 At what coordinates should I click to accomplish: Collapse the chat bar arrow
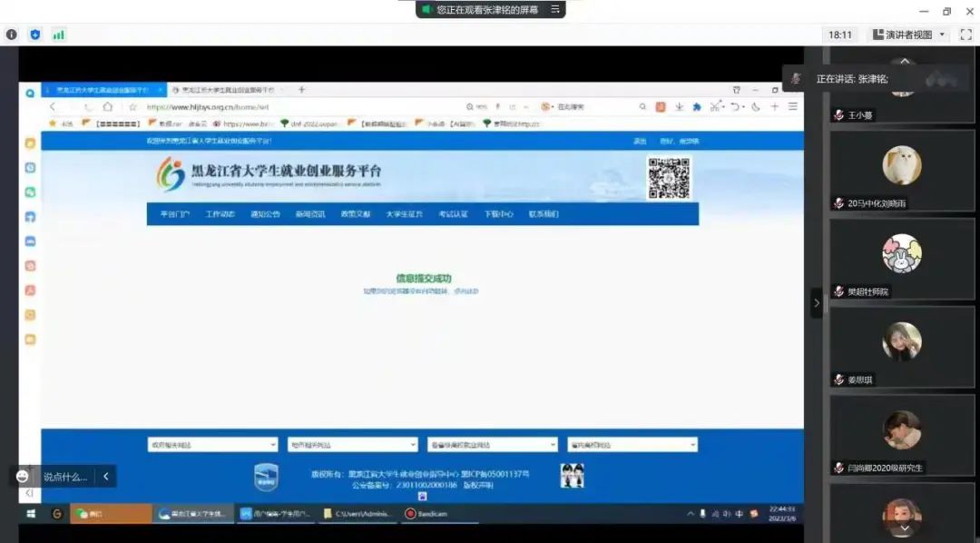tap(105, 477)
